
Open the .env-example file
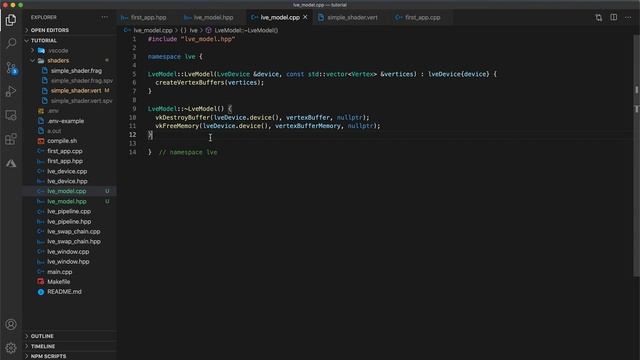click(65, 121)
